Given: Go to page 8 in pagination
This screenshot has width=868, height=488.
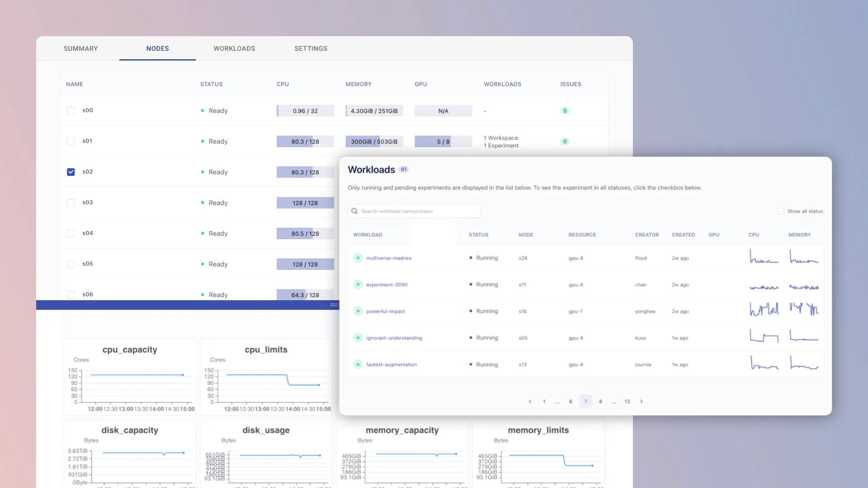Looking at the screenshot, I should 600,401.
